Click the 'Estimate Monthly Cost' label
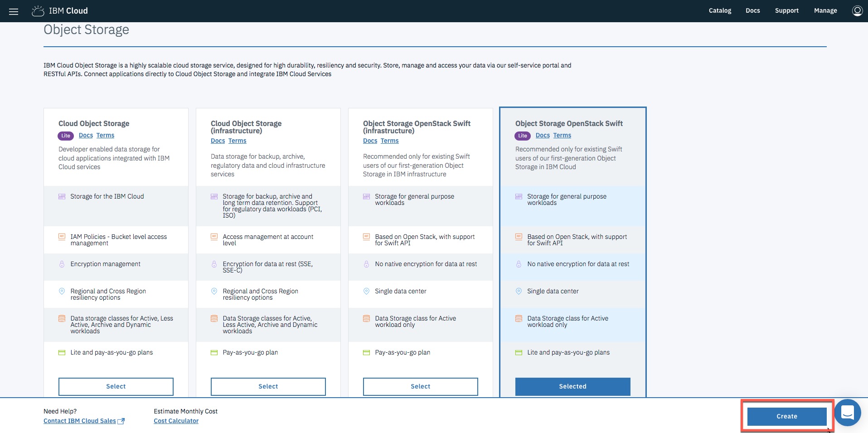This screenshot has width=868, height=433. (185, 411)
